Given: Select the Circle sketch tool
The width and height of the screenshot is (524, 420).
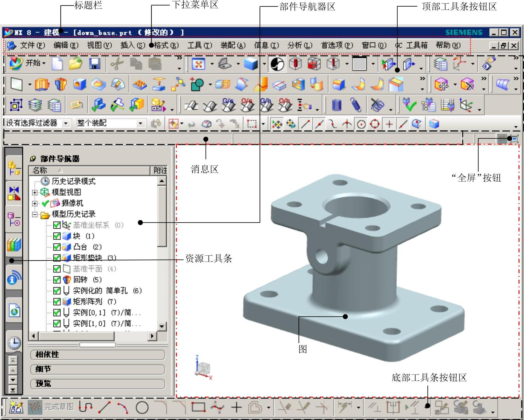Looking at the screenshot, I should pyautogui.click(x=142, y=408).
